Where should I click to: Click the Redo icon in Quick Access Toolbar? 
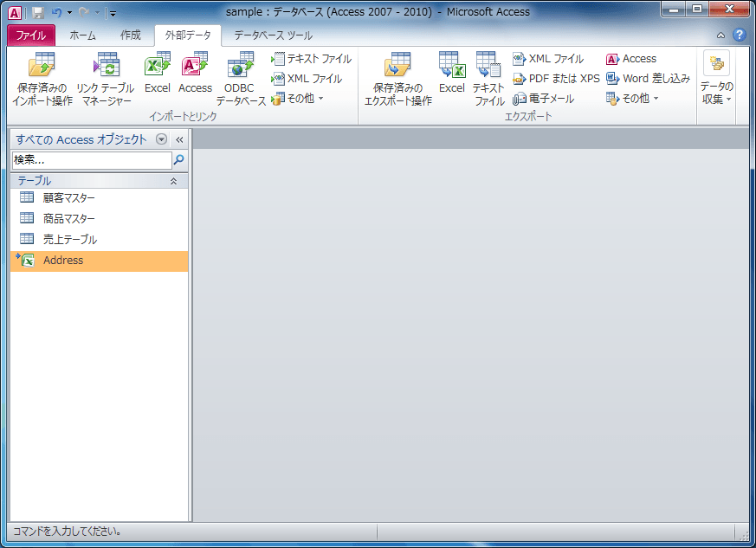tap(84, 12)
